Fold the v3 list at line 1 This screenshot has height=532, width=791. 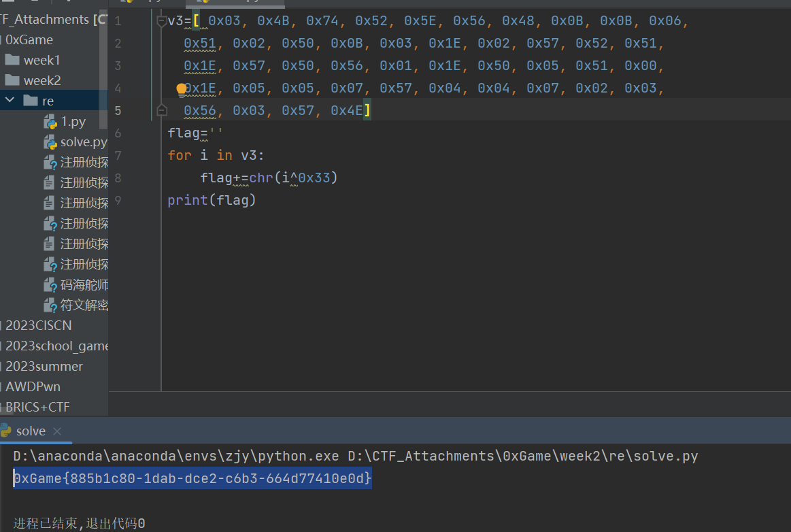[162, 21]
